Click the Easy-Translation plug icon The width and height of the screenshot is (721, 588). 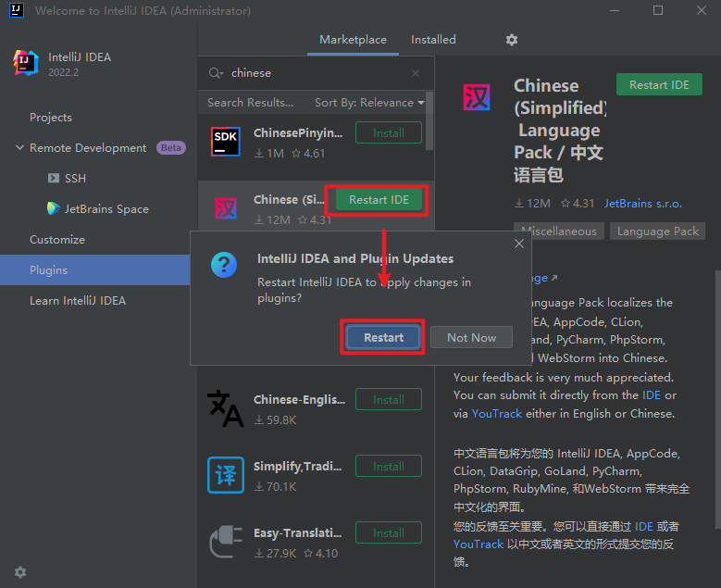(x=225, y=542)
